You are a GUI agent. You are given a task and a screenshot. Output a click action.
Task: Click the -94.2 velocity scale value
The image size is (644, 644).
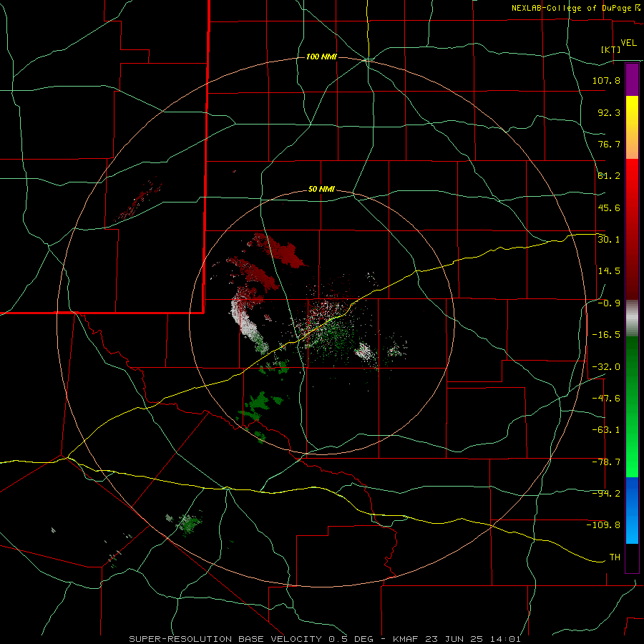pos(606,494)
